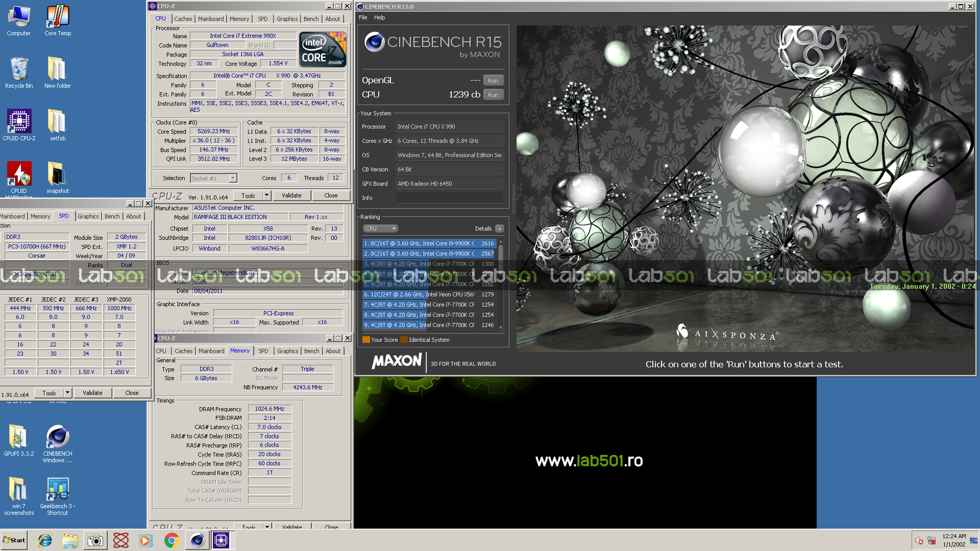The image size is (980, 551).
Task: Open the win 7 screenshots folder
Action: click(19, 496)
